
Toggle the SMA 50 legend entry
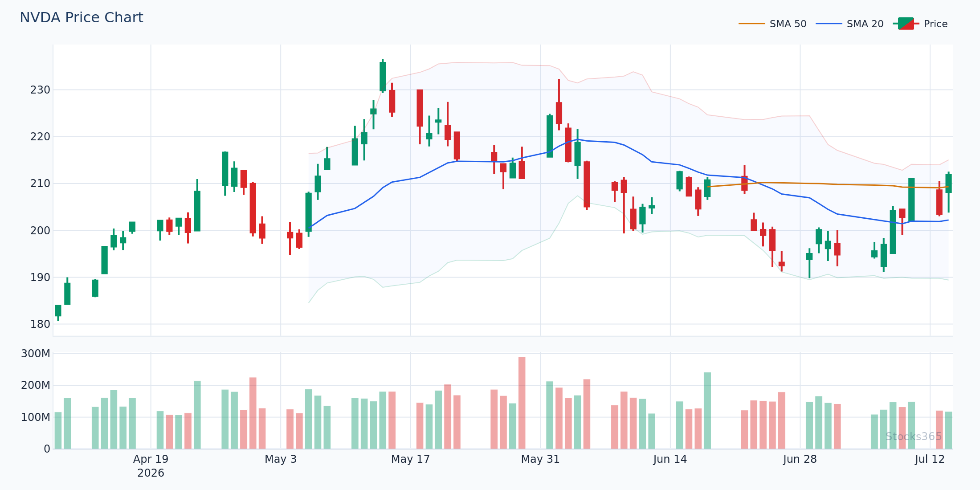tap(772, 24)
